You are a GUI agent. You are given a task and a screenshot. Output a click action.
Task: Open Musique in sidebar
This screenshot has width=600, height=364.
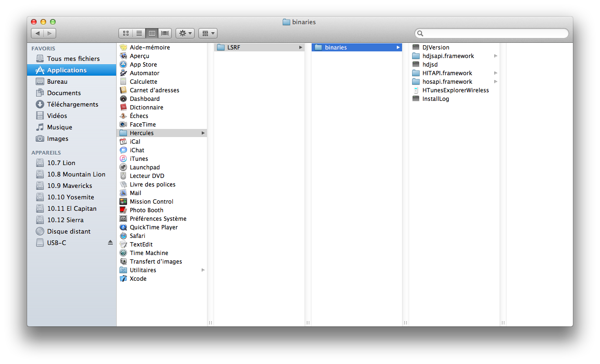[x=71, y=127]
